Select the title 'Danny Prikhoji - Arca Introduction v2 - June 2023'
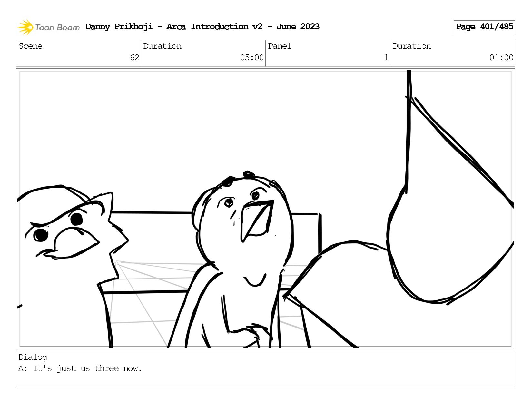Screen dimensions: 532x411 click(202, 27)
